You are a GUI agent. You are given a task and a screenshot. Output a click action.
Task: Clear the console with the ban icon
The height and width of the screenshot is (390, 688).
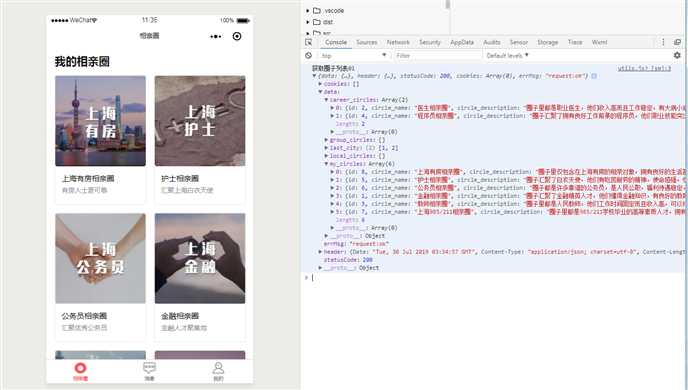pyautogui.click(x=308, y=55)
